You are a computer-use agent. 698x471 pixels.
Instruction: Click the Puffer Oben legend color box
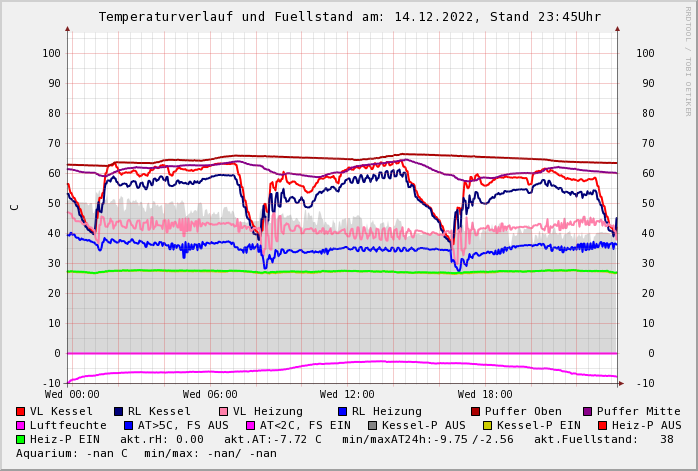(x=475, y=411)
